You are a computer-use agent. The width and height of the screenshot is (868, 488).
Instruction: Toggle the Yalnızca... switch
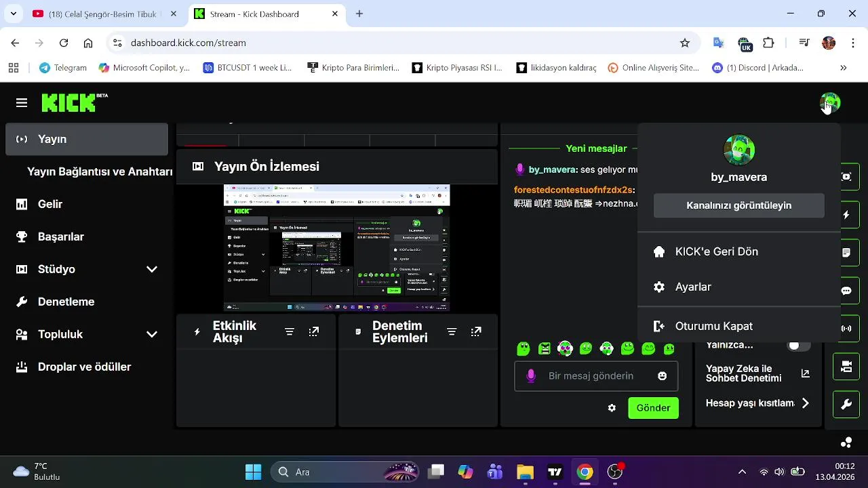click(x=798, y=345)
